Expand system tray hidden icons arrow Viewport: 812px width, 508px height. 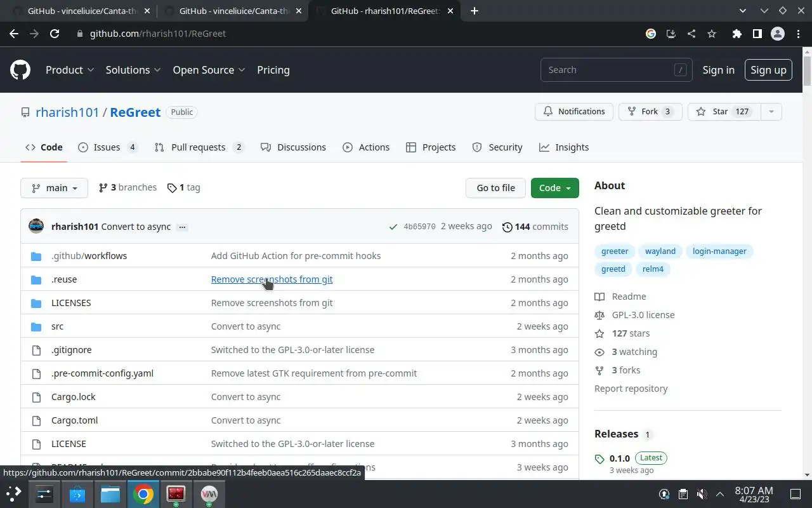(720, 494)
